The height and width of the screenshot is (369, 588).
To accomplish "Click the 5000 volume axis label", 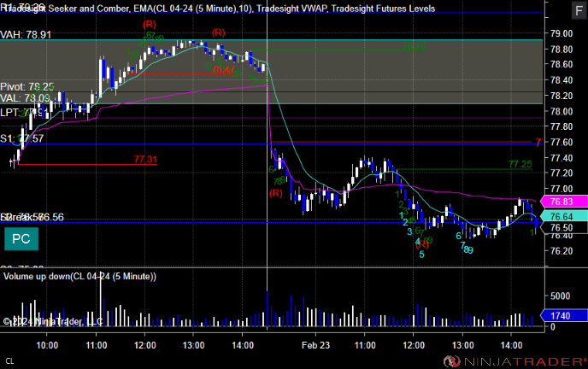I will (x=561, y=296).
